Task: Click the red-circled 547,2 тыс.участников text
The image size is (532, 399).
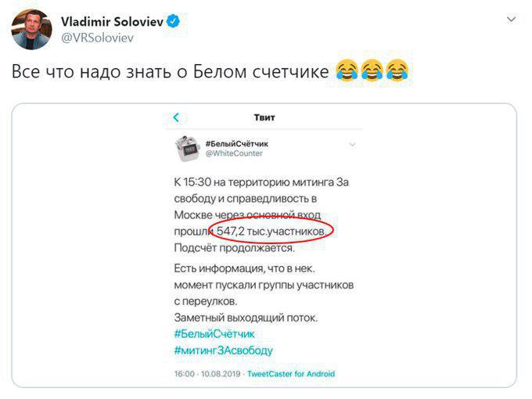Action: tap(271, 232)
